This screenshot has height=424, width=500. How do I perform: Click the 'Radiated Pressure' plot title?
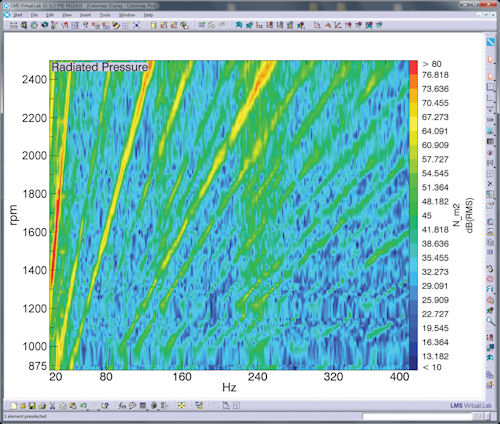(100, 67)
